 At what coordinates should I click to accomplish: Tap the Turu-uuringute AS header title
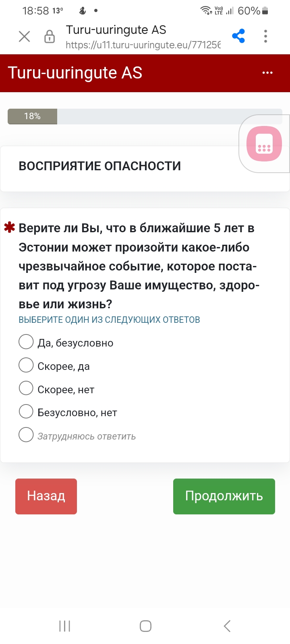[75, 73]
